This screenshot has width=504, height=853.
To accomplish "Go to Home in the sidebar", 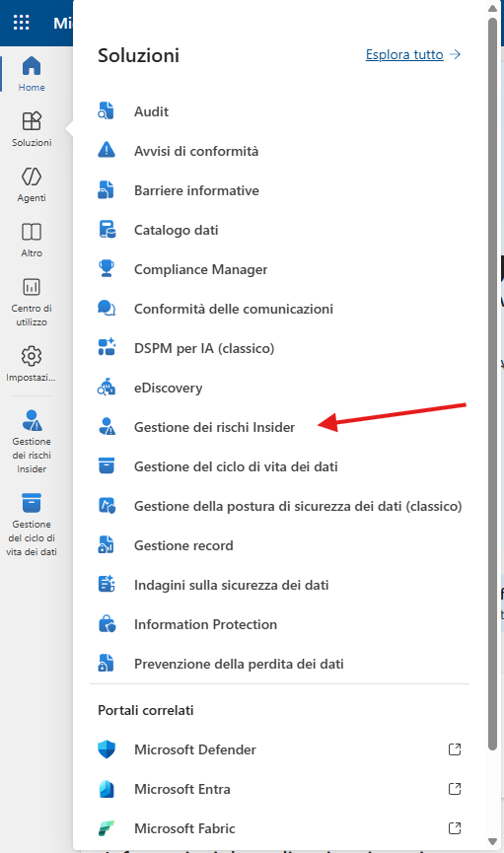I will tap(32, 73).
